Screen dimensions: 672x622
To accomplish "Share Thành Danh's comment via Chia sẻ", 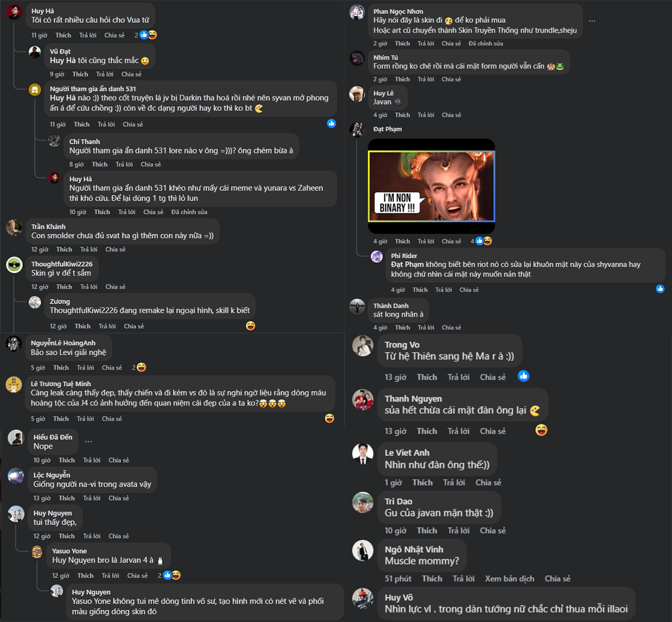I will 451,327.
